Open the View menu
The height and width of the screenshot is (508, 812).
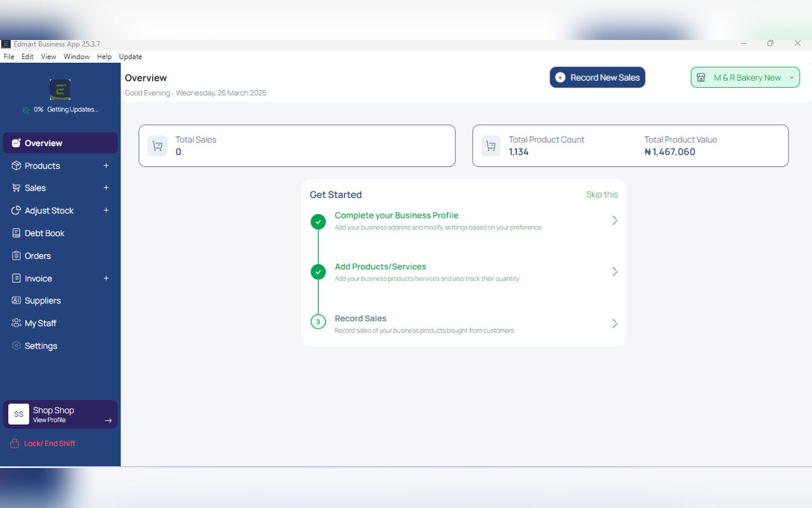pyautogui.click(x=49, y=57)
